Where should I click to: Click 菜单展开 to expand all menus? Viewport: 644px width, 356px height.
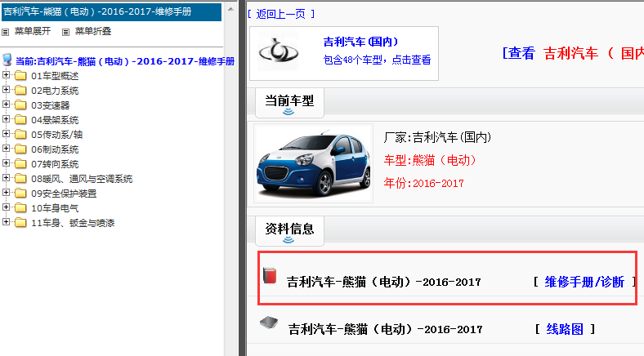click(x=33, y=32)
